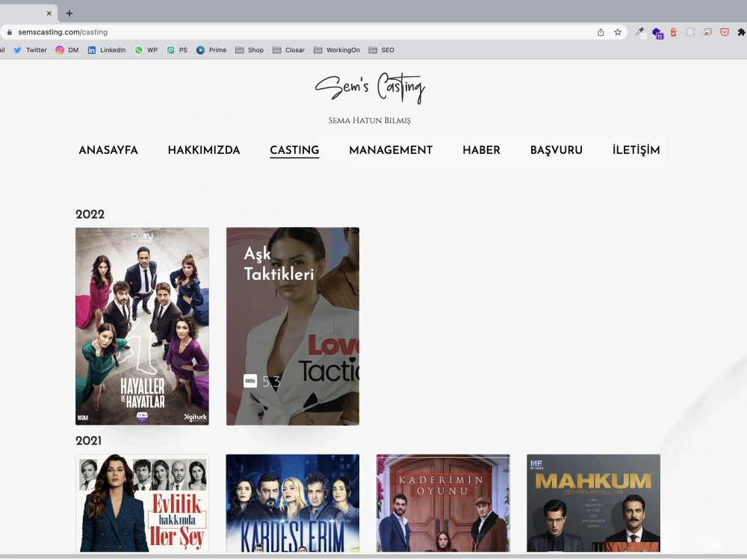Image resolution: width=747 pixels, height=560 pixels.
Task: Open the Twitter bookmark
Action: [x=30, y=50]
